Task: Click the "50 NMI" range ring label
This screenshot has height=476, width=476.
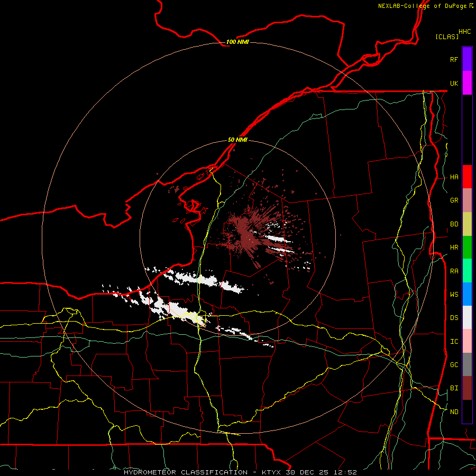Action: 237,140
